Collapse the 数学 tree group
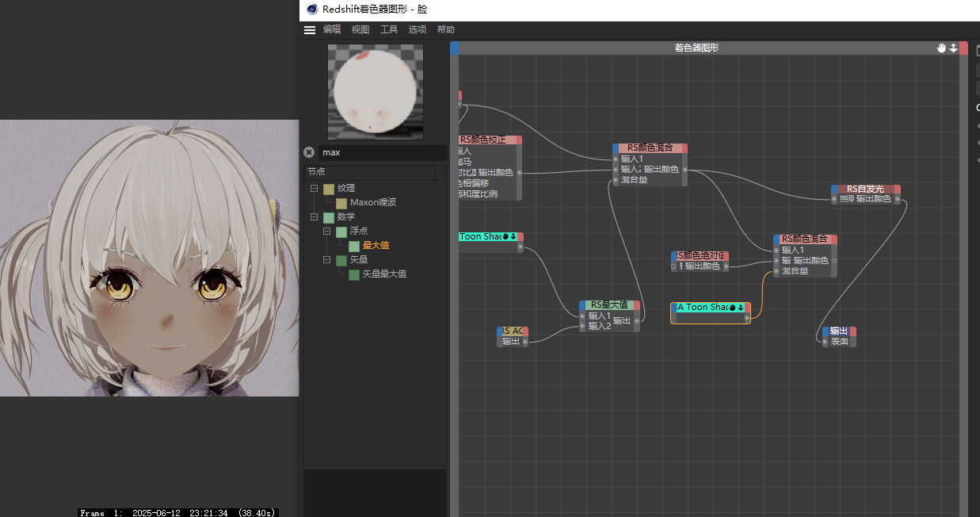Screen dimensions: 980x517 [315, 217]
